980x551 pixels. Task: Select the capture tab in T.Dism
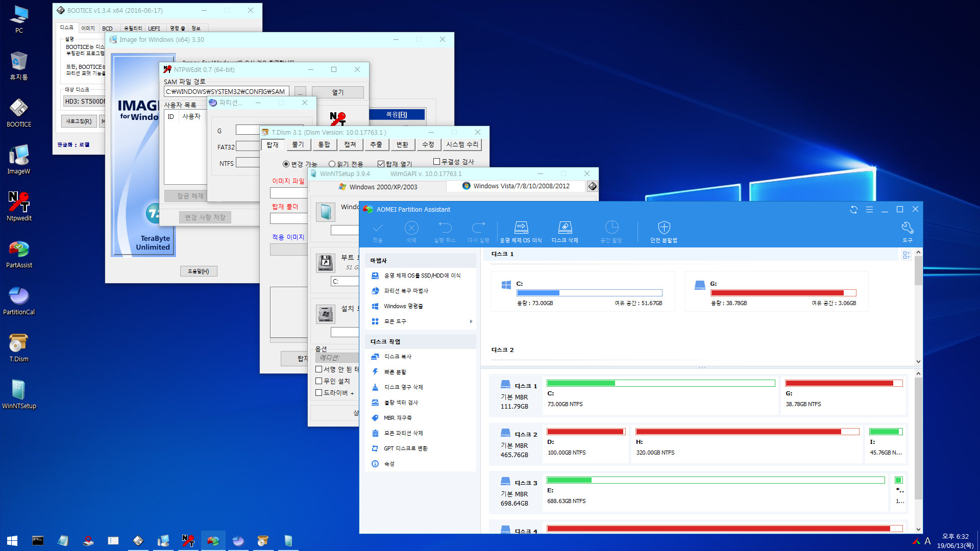[x=350, y=145]
